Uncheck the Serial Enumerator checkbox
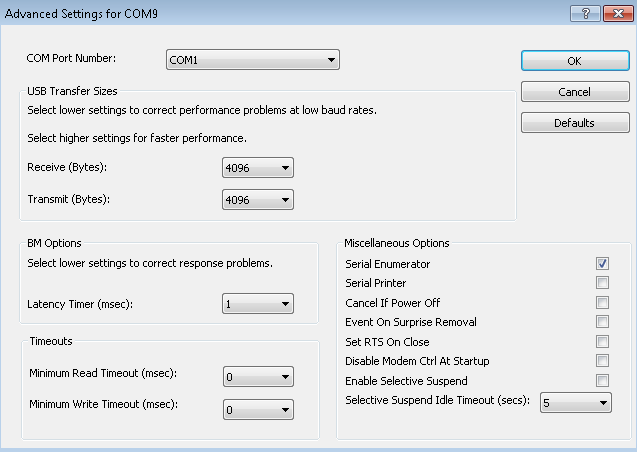 tap(602, 264)
